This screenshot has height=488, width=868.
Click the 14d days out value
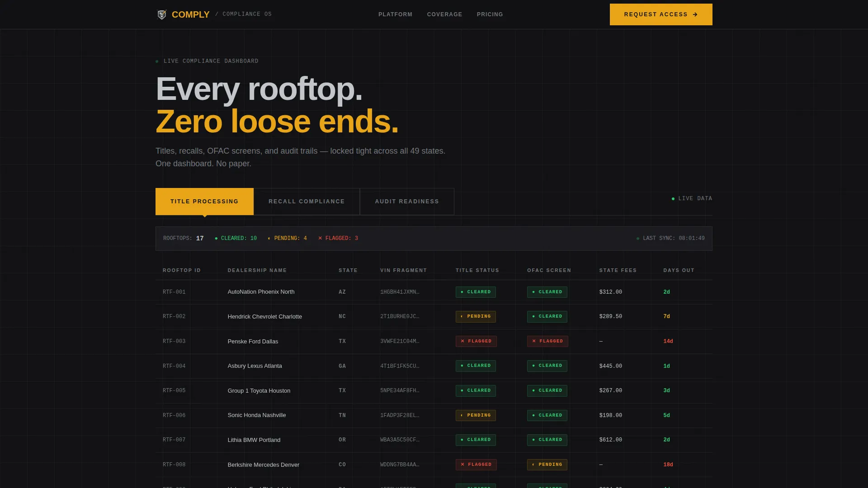[668, 341]
